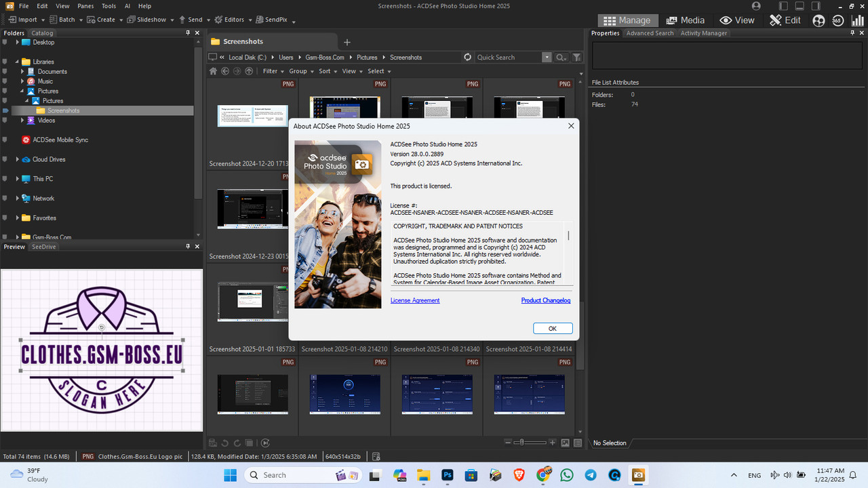Refresh the file list icon
The width and height of the screenshot is (868, 488).
(467, 58)
